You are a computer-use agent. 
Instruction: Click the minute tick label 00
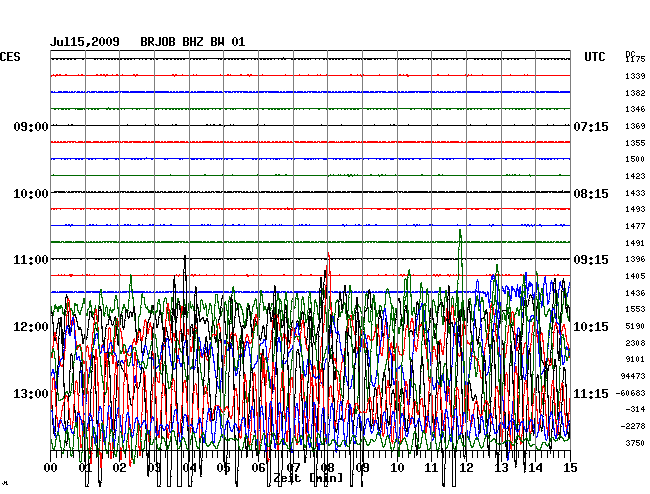tap(51, 468)
